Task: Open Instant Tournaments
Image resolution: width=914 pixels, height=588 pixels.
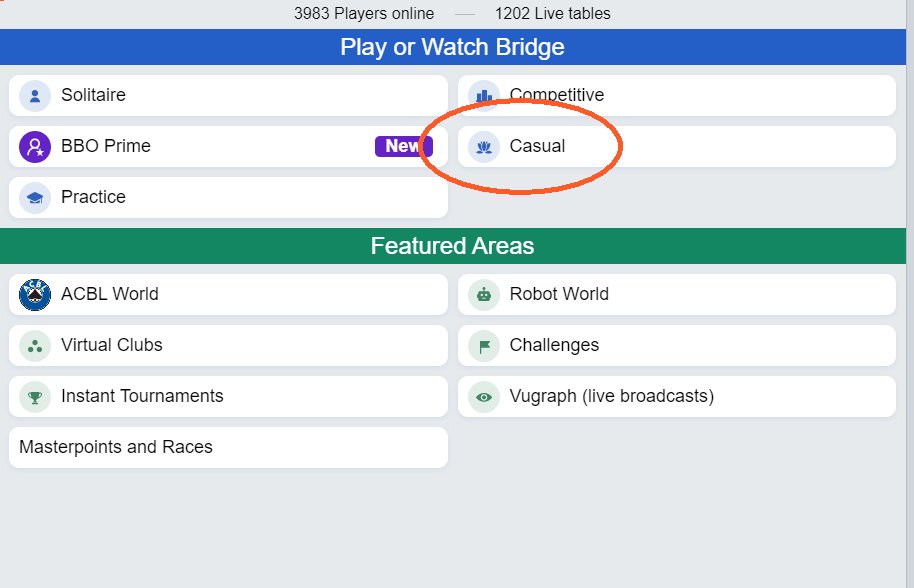Action: [x=228, y=397]
